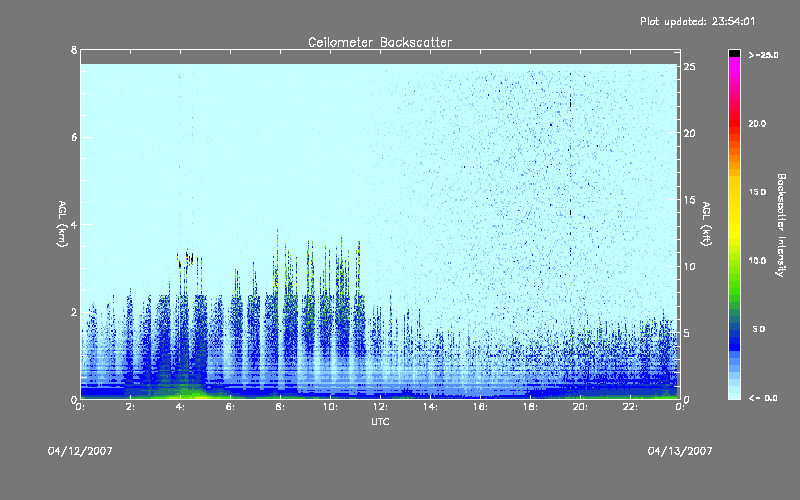This screenshot has height=500, width=800.
Task: Click the 5.0 colorbar label
Action: [759, 329]
